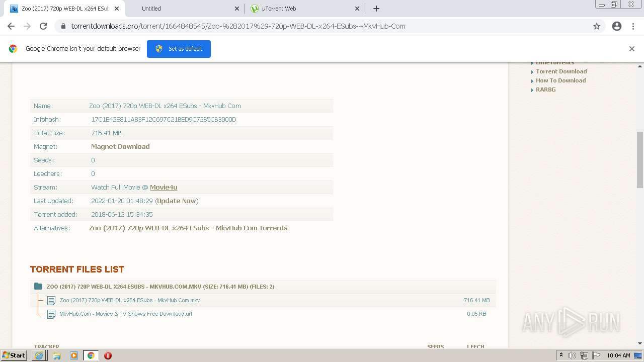644x362 pixels.
Task: Open the Chrome profile avatar menu
Action: pyautogui.click(x=617, y=26)
